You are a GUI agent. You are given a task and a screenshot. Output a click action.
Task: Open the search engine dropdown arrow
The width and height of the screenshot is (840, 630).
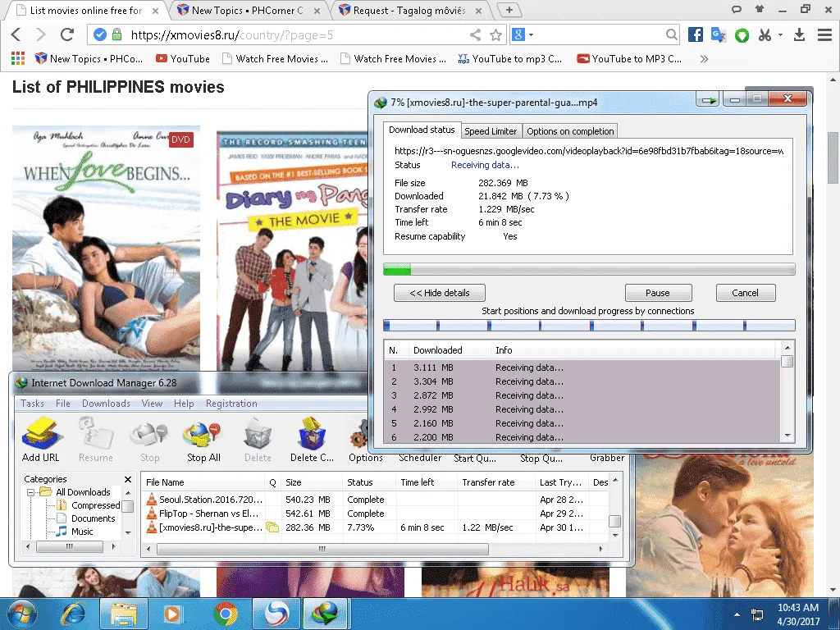(532, 34)
